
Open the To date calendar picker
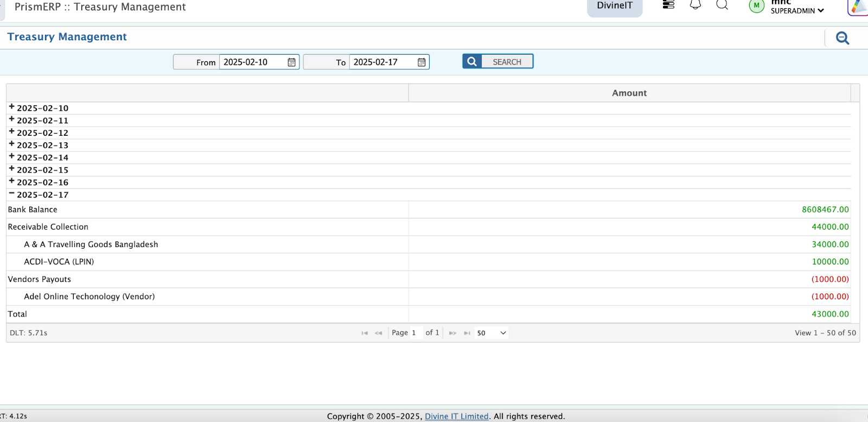tap(422, 62)
